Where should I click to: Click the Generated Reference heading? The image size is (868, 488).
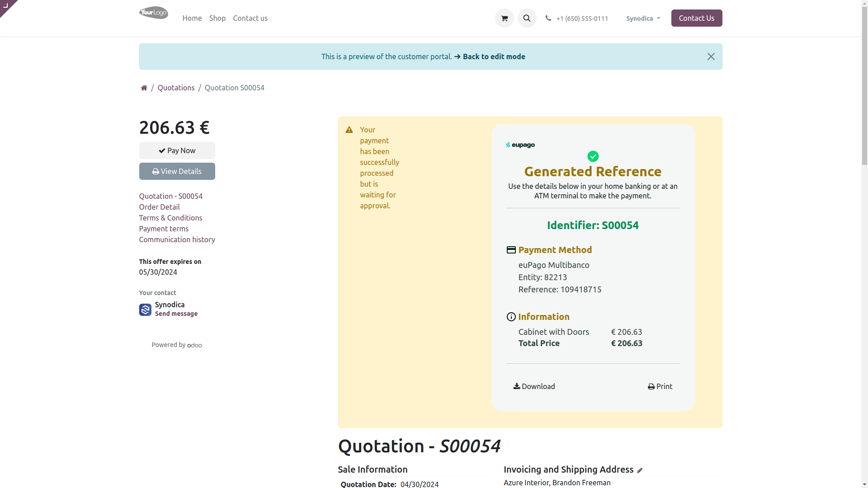click(x=593, y=171)
